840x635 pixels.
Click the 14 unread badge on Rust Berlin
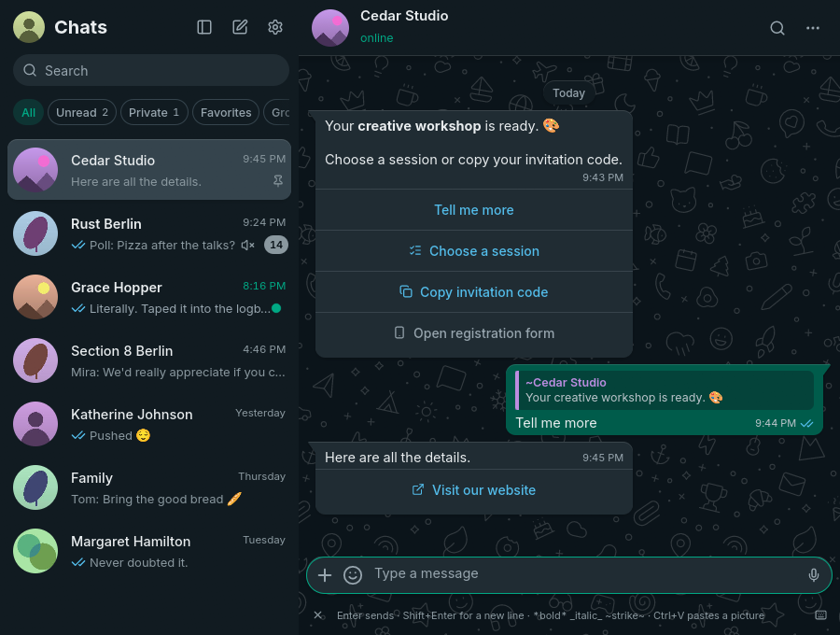(276, 245)
